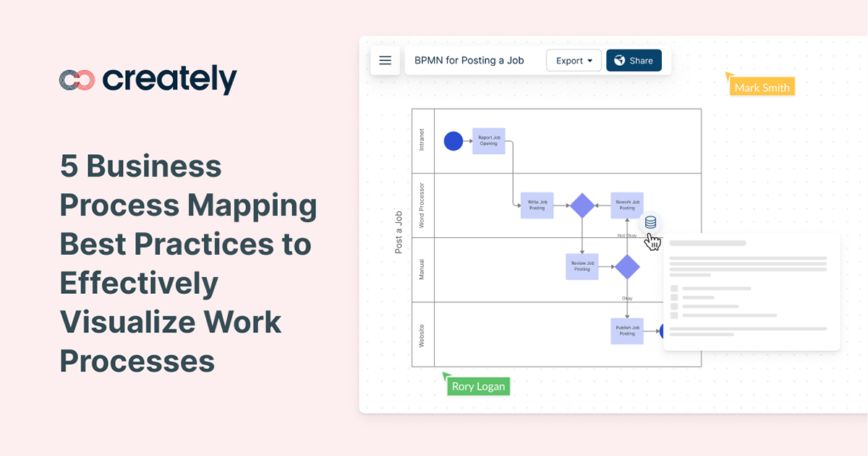Select the diamond gateway after Write Job Posting
The height and width of the screenshot is (456, 868).
click(x=582, y=206)
